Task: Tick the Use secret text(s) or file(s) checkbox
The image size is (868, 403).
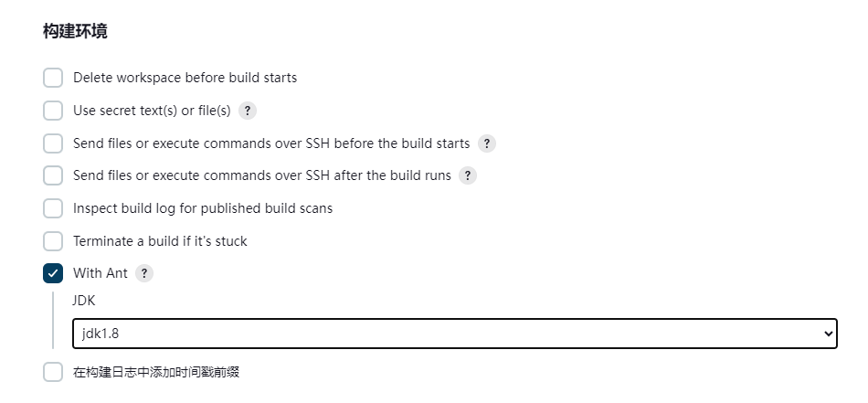Action: 53,111
